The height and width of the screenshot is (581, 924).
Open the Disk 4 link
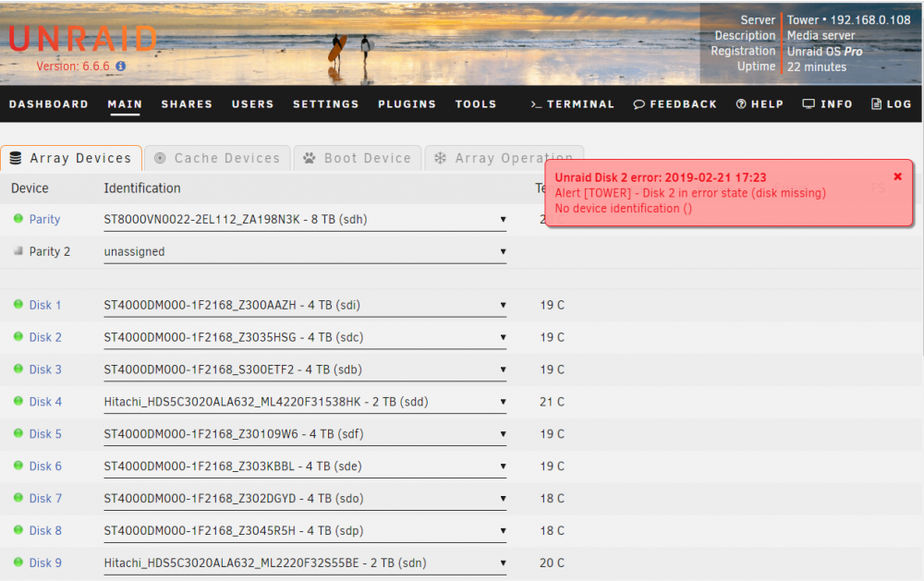[x=45, y=402]
